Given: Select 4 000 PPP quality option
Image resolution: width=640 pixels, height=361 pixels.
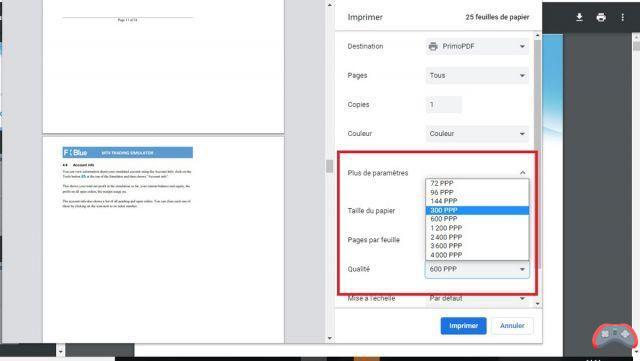Looking at the screenshot, I should point(477,255).
